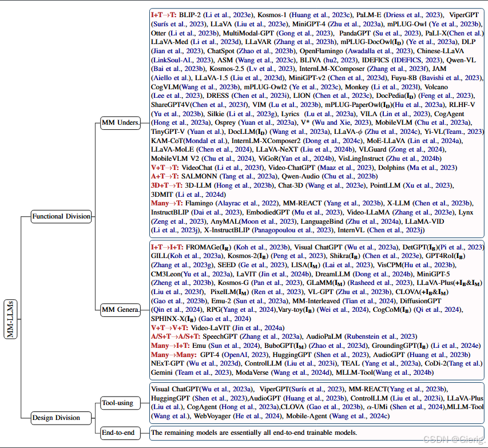Select the MM Genera. node
The image size is (488, 448).
(x=121, y=310)
